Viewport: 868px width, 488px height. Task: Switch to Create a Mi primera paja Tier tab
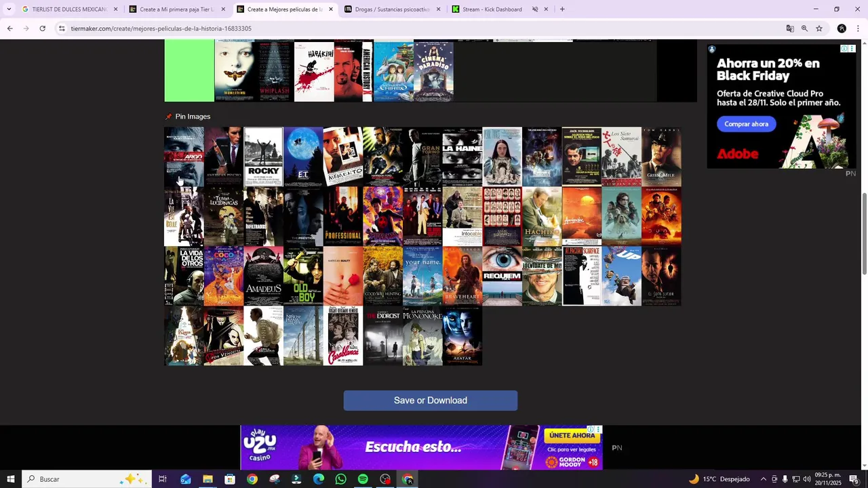click(x=178, y=9)
